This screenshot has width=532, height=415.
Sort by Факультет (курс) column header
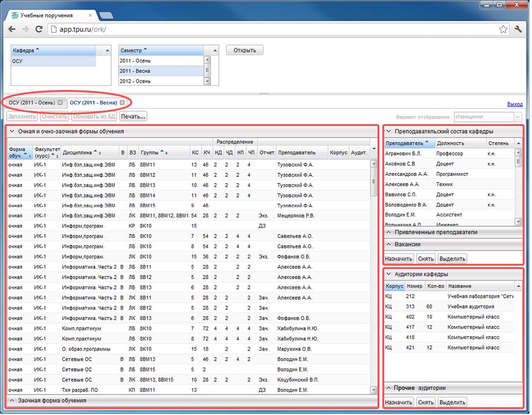(x=47, y=152)
